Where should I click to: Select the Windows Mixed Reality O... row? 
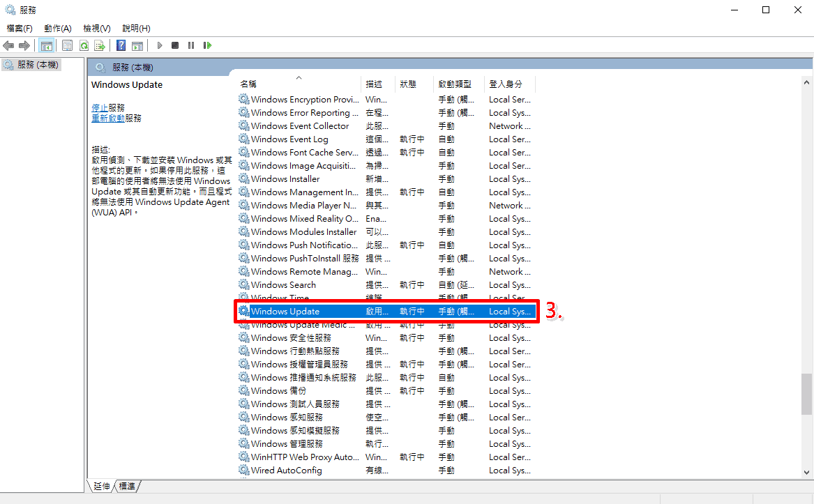[x=386, y=218]
